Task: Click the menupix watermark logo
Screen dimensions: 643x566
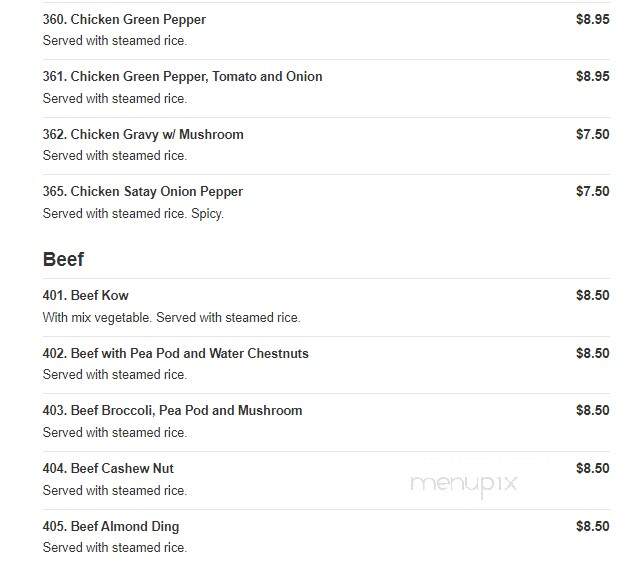Action: pos(464,484)
